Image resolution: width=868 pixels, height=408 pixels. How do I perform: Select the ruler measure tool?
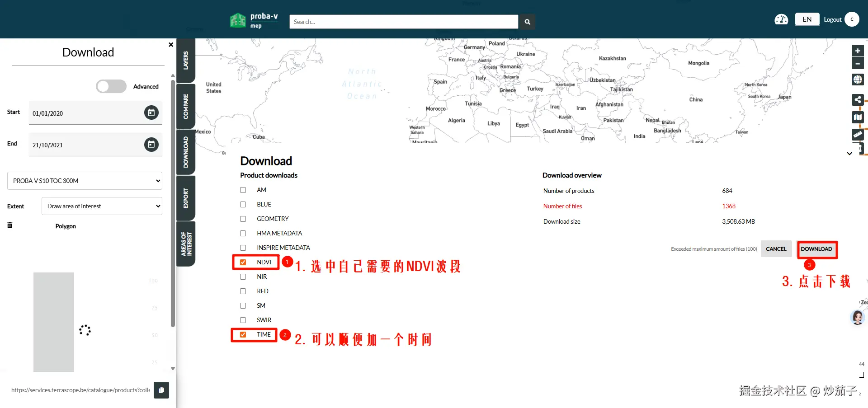pyautogui.click(x=858, y=135)
